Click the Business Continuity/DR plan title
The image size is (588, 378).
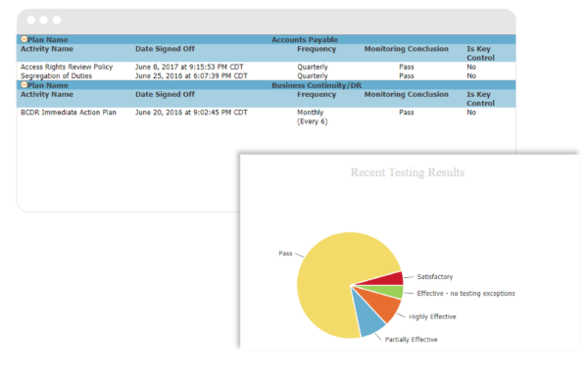317,85
